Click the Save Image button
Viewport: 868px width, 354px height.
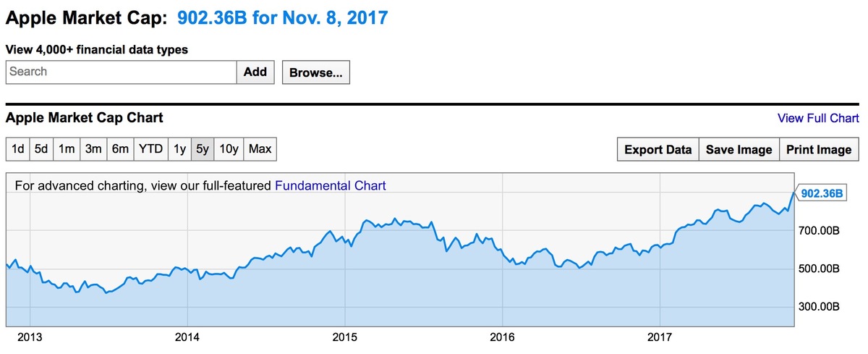pyautogui.click(x=739, y=150)
